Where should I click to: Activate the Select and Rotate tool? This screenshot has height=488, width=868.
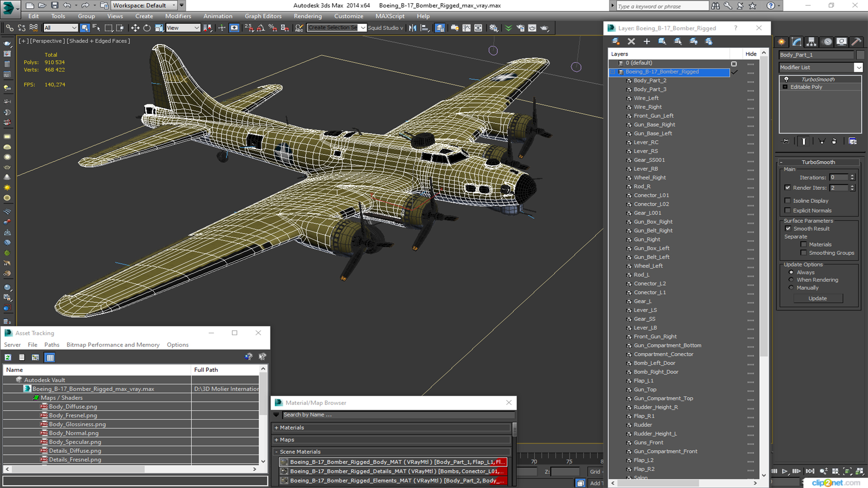147,28
